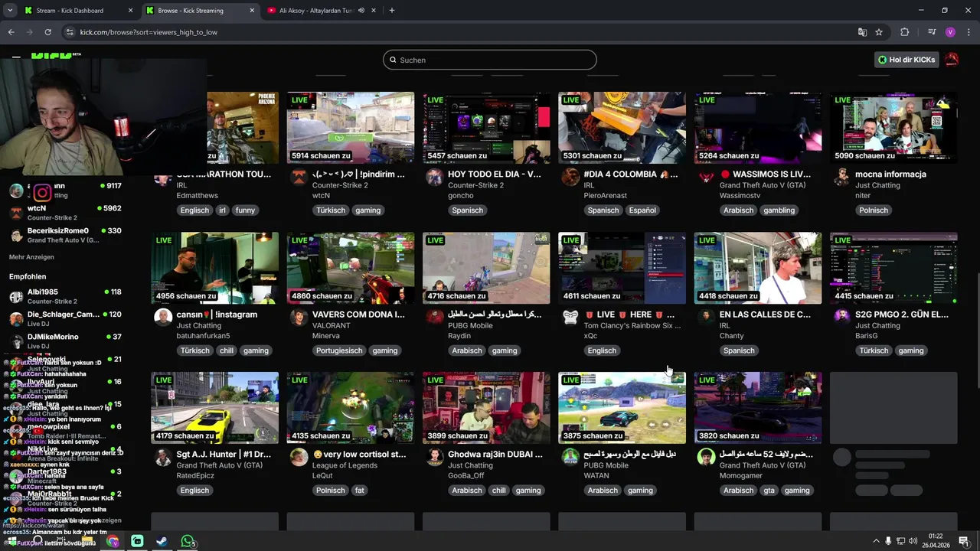The width and height of the screenshot is (980, 551).
Task: Open the xQc channel name link
Action: point(590,336)
